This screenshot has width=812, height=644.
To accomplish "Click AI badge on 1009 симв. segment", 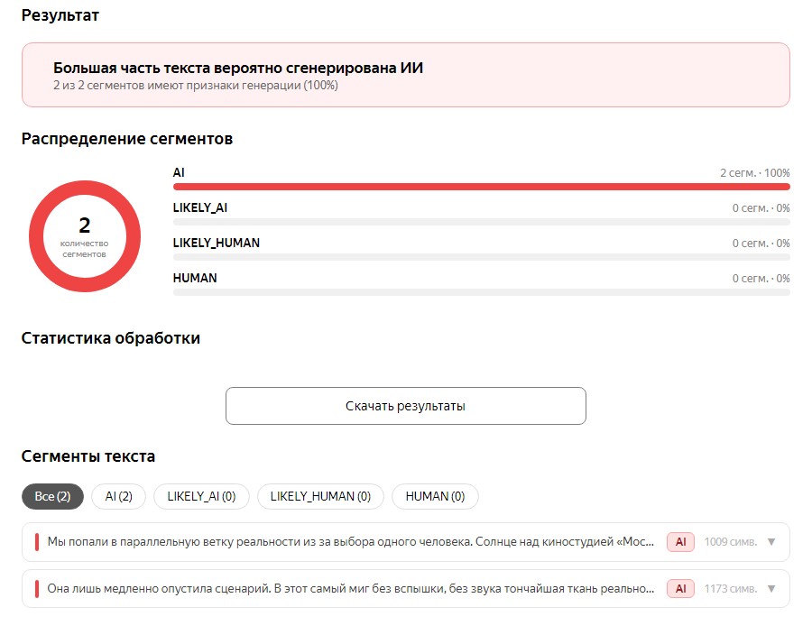I will (680, 542).
